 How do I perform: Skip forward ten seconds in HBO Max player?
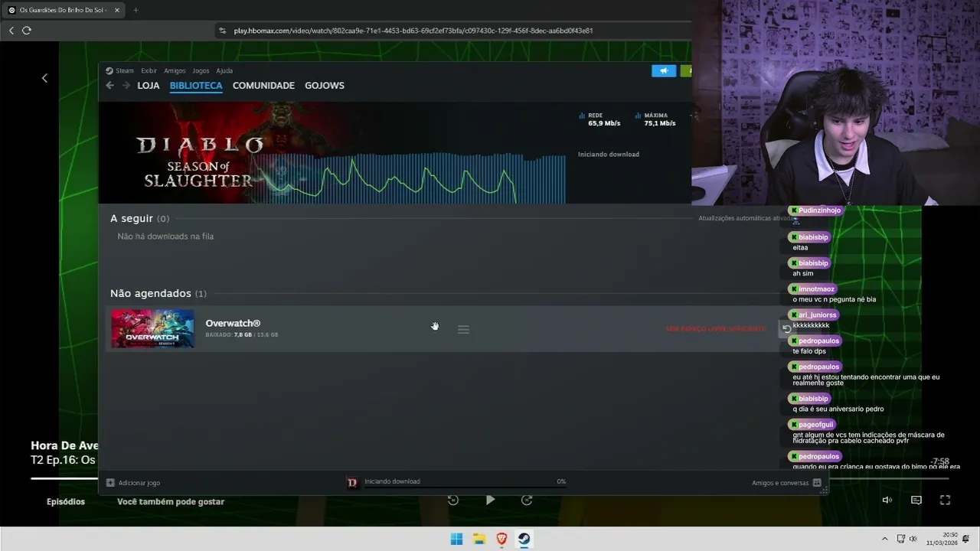pos(527,500)
